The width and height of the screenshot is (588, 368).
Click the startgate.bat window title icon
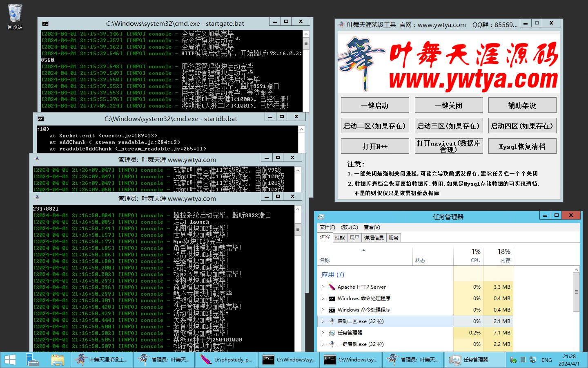click(45, 24)
